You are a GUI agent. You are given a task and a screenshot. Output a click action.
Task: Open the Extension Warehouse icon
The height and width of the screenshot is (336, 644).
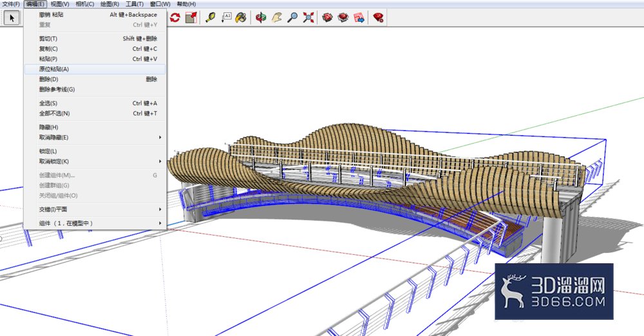343,17
